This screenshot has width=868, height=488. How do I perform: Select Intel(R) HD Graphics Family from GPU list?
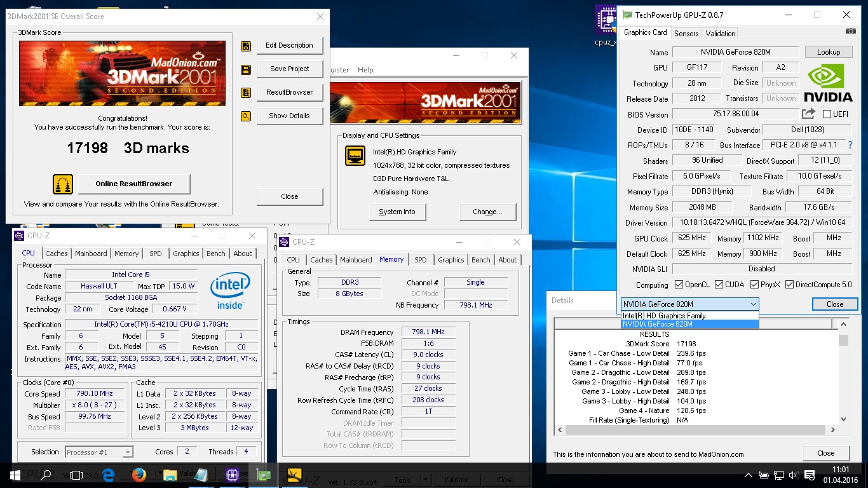click(x=689, y=316)
